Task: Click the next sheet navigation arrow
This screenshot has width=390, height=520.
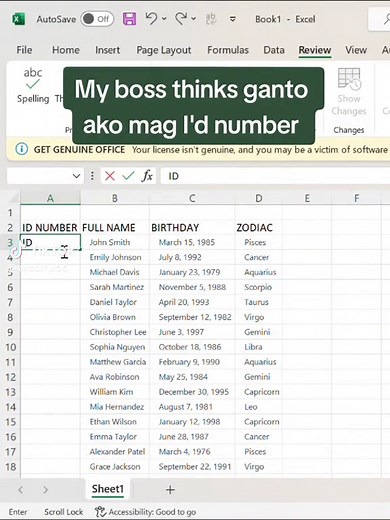Action: tap(45, 490)
